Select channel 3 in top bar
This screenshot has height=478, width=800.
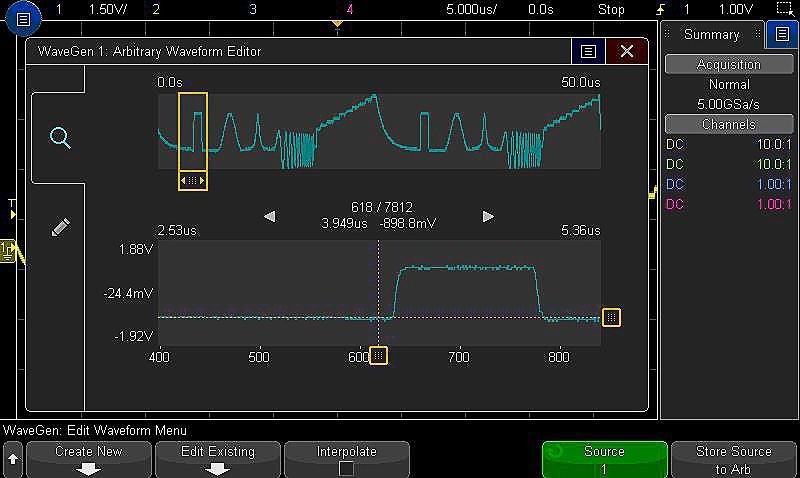253,10
